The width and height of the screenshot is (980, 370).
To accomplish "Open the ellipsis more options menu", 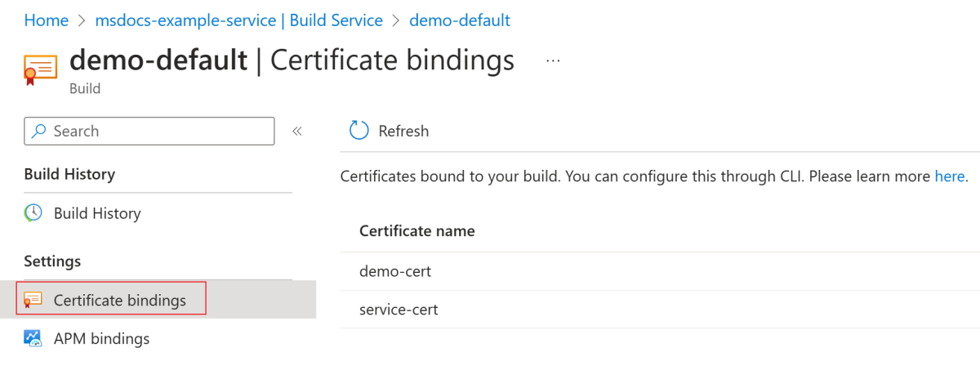I will click(553, 61).
